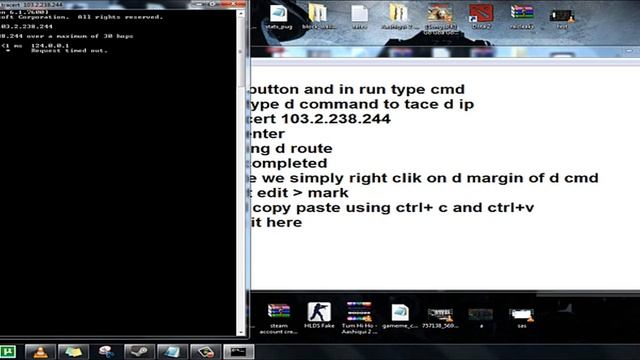
Task: Click the 'edit > mark' line in Notepad
Action: click(300, 193)
